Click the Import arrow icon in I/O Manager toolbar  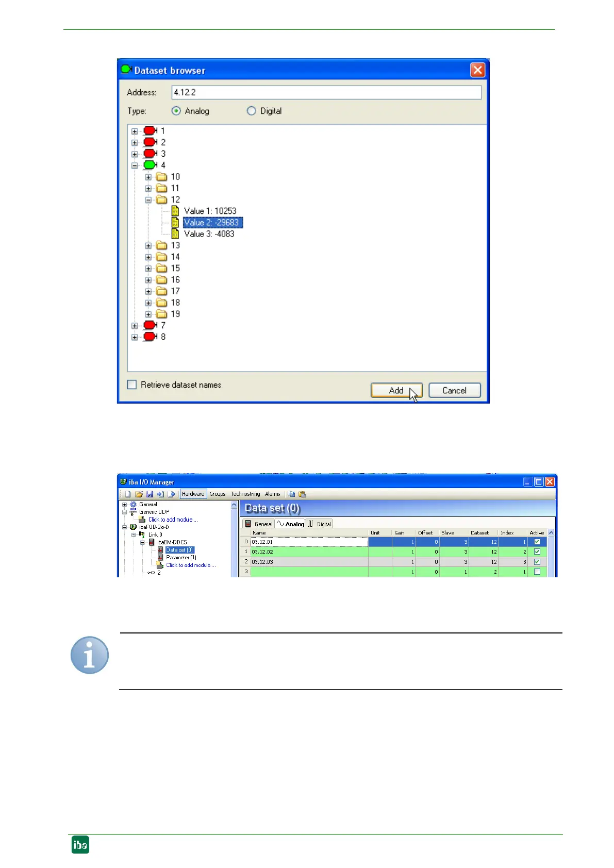pyautogui.click(x=160, y=494)
